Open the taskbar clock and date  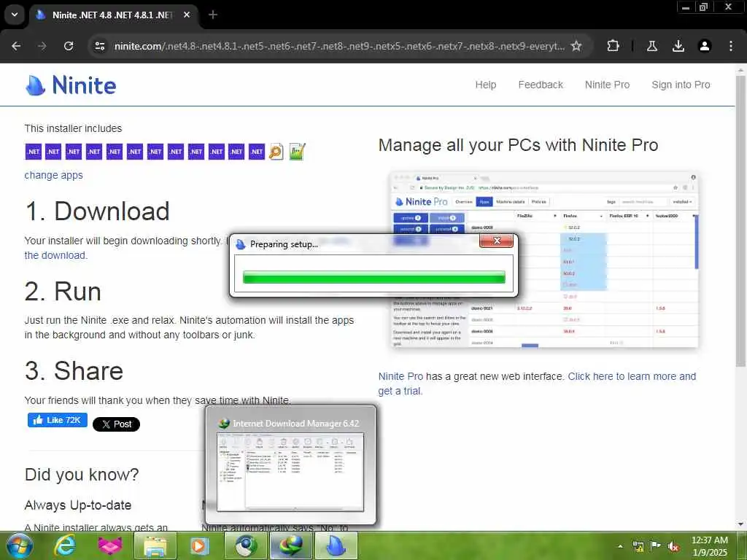point(709,546)
